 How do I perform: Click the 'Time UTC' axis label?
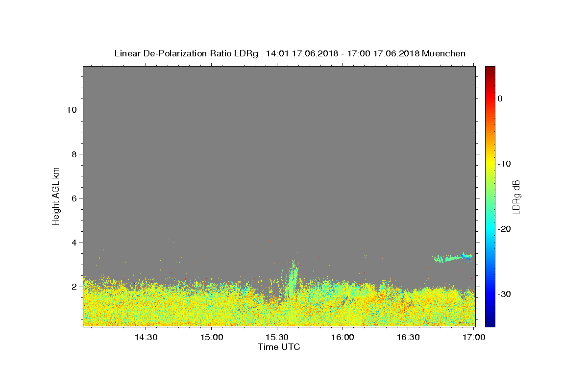pyautogui.click(x=279, y=347)
